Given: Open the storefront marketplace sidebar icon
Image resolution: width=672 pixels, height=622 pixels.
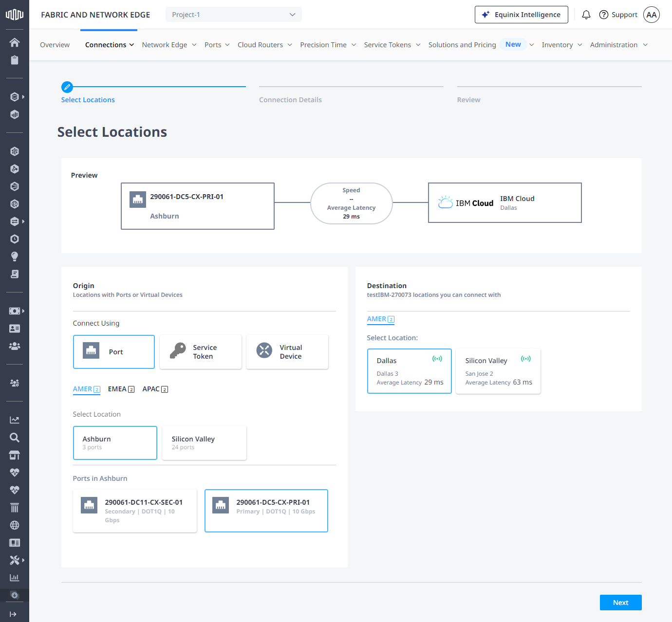Looking at the screenshot, I should (15, 455).
